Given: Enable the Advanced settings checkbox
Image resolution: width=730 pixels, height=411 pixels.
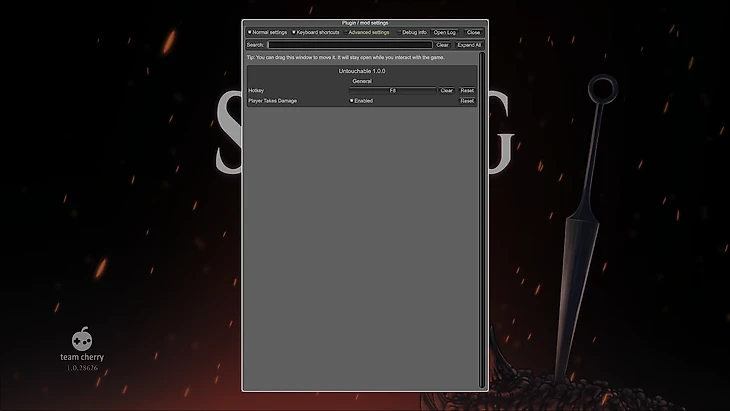Looking at the screenshot, I should (345, 32).
